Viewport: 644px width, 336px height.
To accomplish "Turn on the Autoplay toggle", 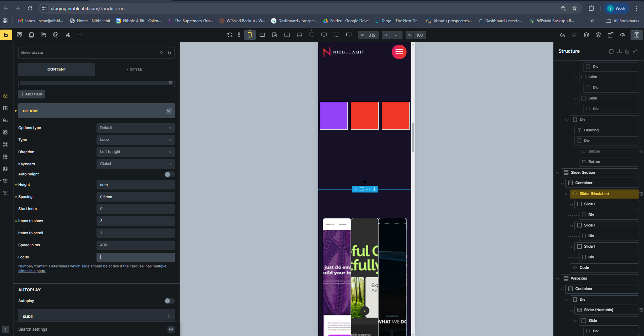I will (x=169, y=301).
